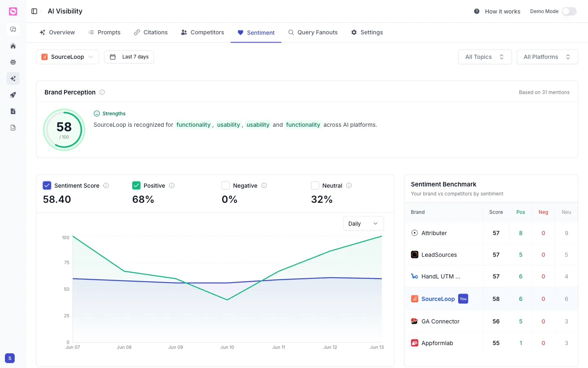Click the You badge next to SourceLoop

463,299
